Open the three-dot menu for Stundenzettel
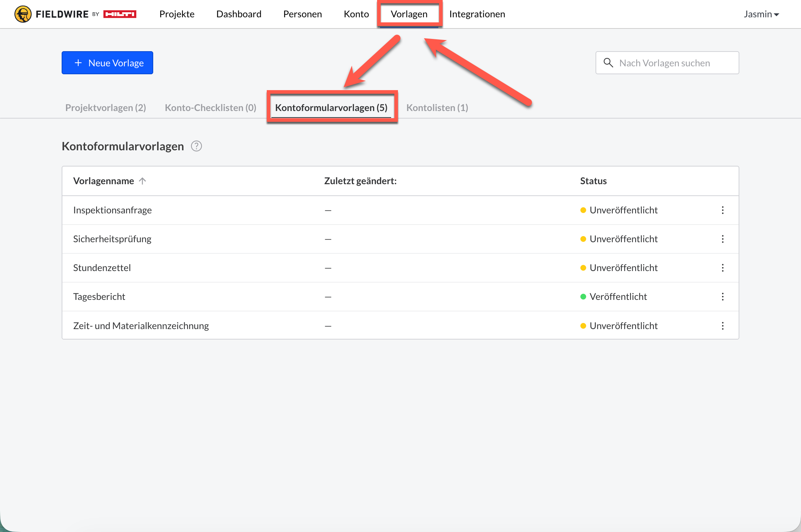Viewport: 801px width, 532px height. tap(722, 268)
